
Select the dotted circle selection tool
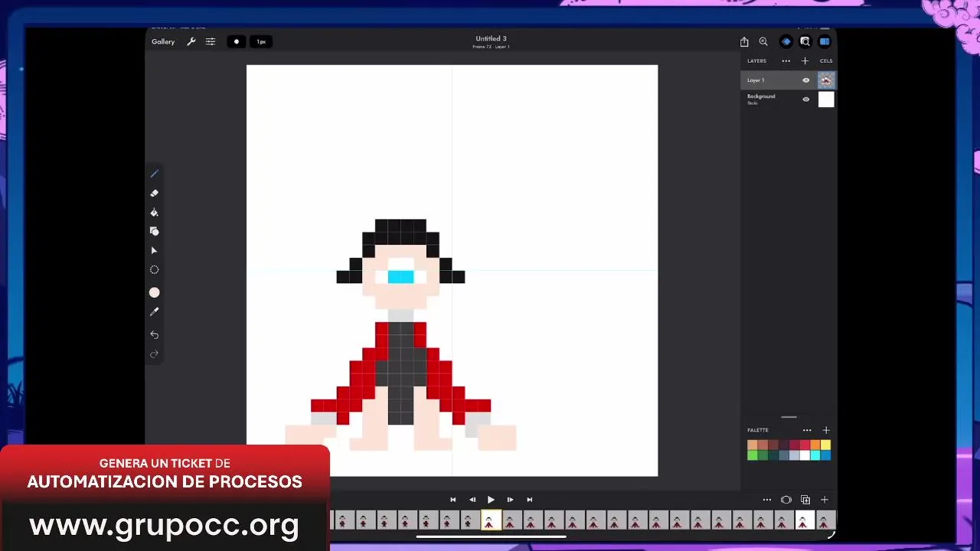[154, 269]
